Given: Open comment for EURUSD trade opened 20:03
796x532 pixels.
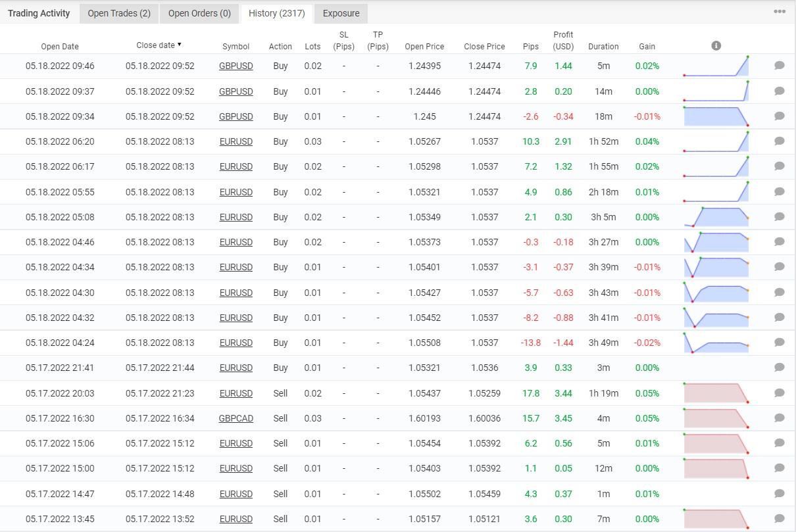Looking at the screenshot, I should [780, 393].
